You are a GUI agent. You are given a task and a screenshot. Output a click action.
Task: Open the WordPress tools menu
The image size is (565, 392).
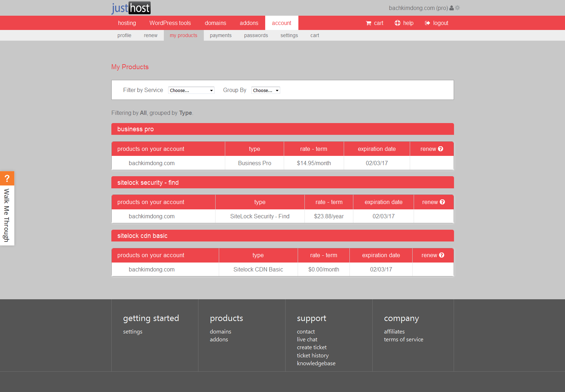point(170,23)
